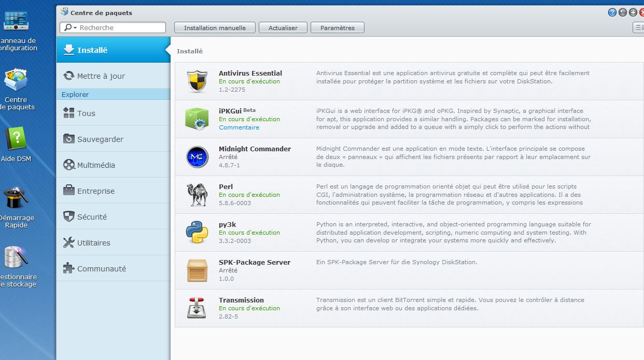Click version 3.3.2-0003 of py3k
644x360 pixels.
[x=234, y=241]
